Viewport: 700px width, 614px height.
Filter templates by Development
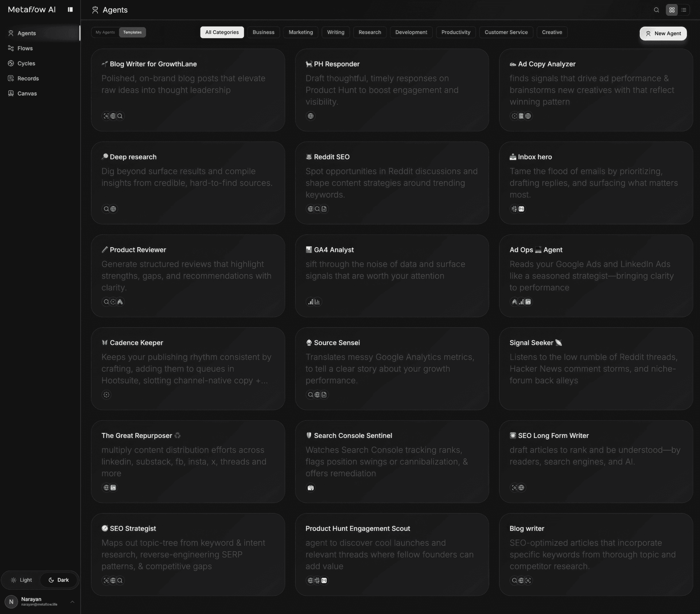(x=411, y=32)
